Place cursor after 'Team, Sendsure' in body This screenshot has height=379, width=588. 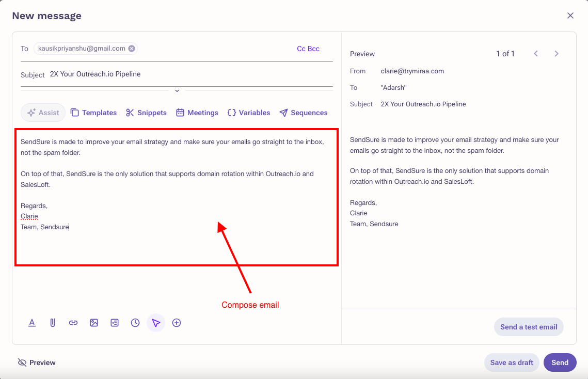tap(70, 227)
